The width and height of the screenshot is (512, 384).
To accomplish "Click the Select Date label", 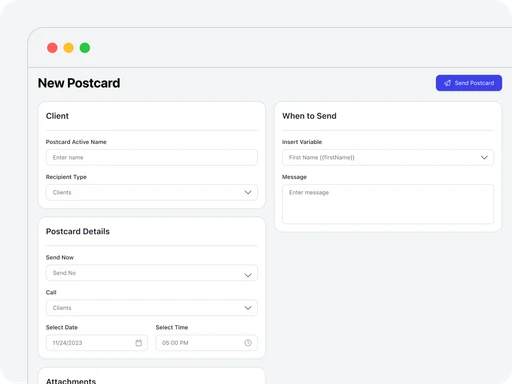I will [62, 327].
